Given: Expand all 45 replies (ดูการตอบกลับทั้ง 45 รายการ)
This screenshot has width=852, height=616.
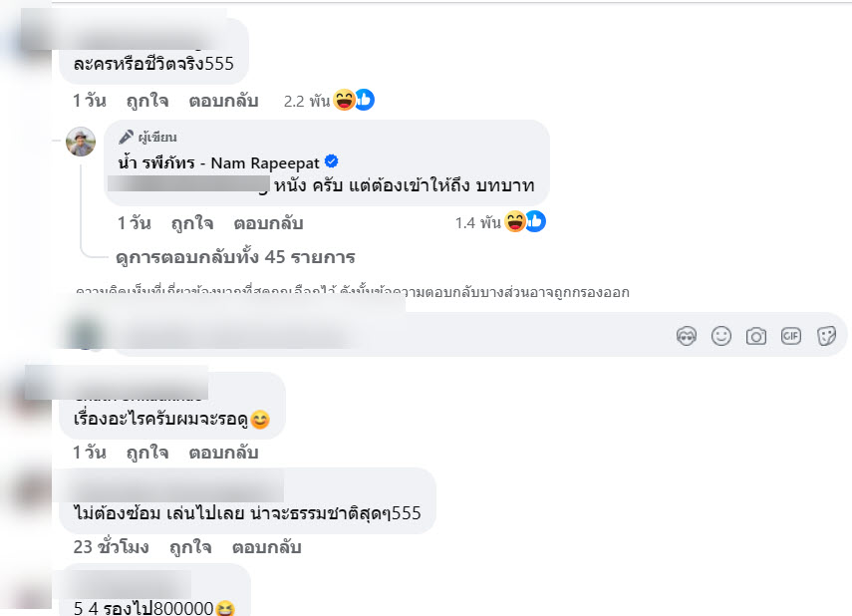Looking at the screenshot, I should 235,257.
